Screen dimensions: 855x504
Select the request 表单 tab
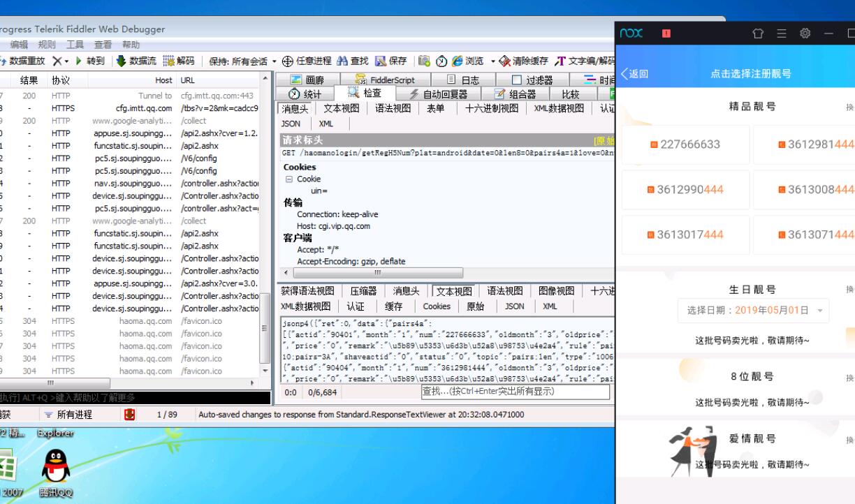[436, 108]
